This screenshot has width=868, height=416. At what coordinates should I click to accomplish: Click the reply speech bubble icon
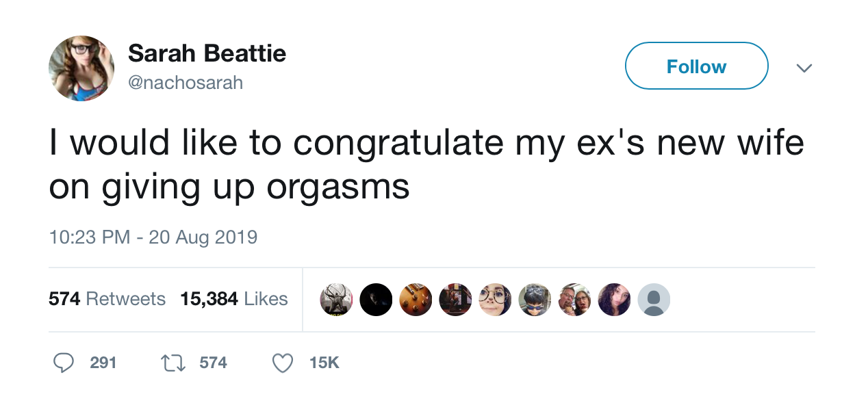pyautogui.click(x=64, y=363)
